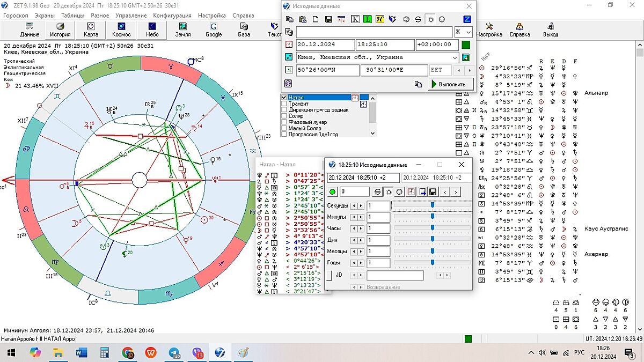Click the blue Z icon in Исходные данные
The width and height of the screenshot is (644, 362).
(x=467, y=19)
